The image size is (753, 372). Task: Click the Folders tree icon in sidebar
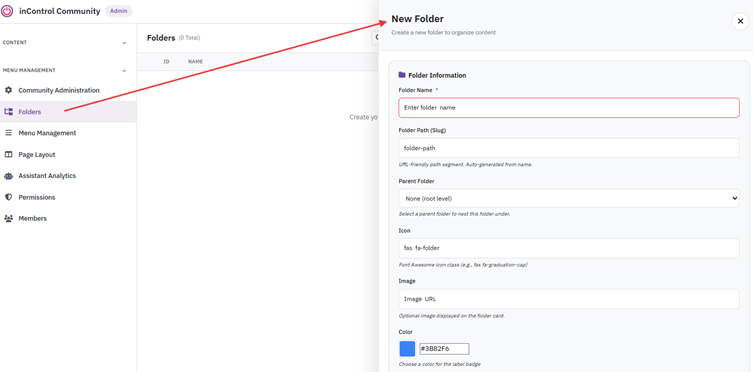coord(8,112)
